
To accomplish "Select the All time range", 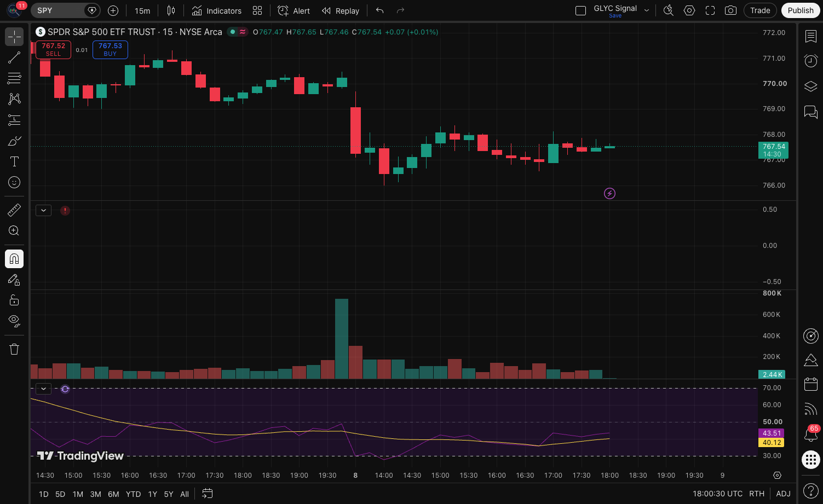I will (x=185, y=494).
